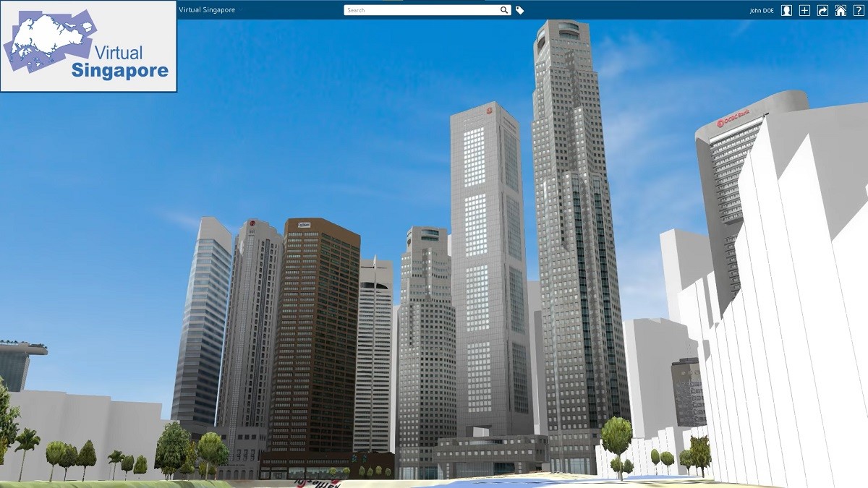The width and height of the screenshot is (868, 488).
Task: Click the plus add icon in toolbar
Action: click(x=804, y=10)
